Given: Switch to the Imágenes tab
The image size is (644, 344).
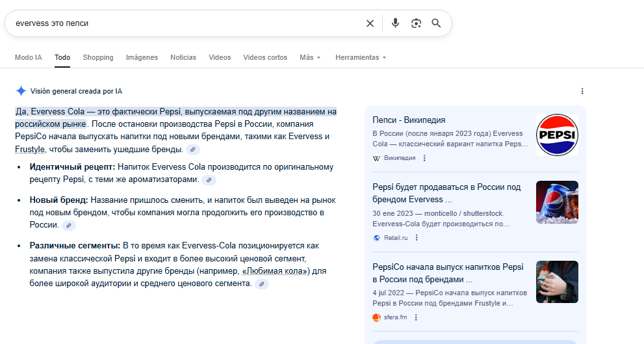Looking at the screenshot, I should click(x=142, y=57).
